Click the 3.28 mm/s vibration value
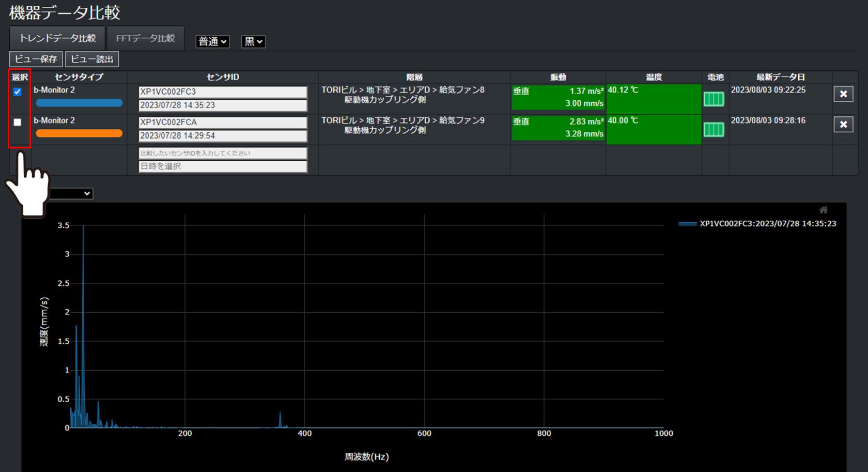 [584, 134]
